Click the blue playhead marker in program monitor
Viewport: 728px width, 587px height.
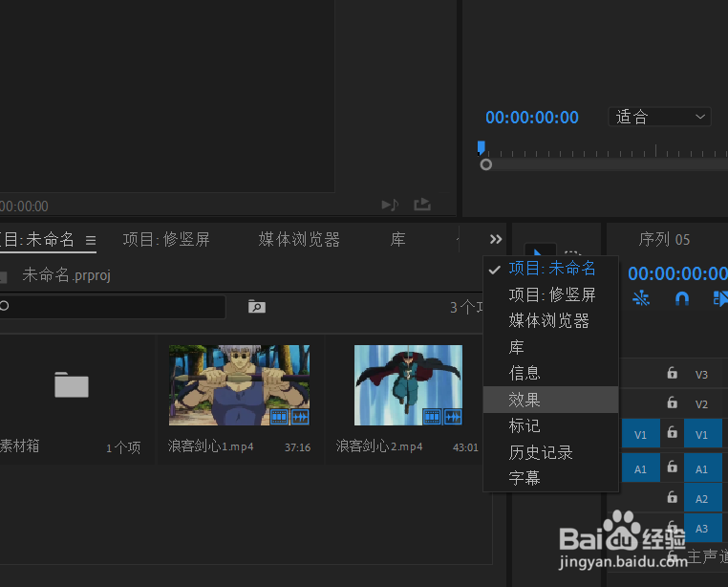[482, 148]
